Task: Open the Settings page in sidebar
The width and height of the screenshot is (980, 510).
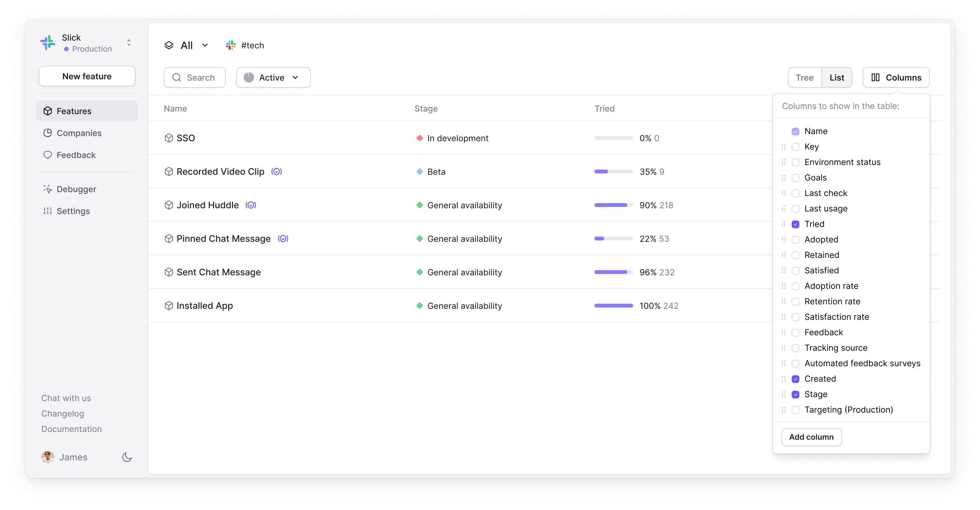Action: click(x=87, y=211)
